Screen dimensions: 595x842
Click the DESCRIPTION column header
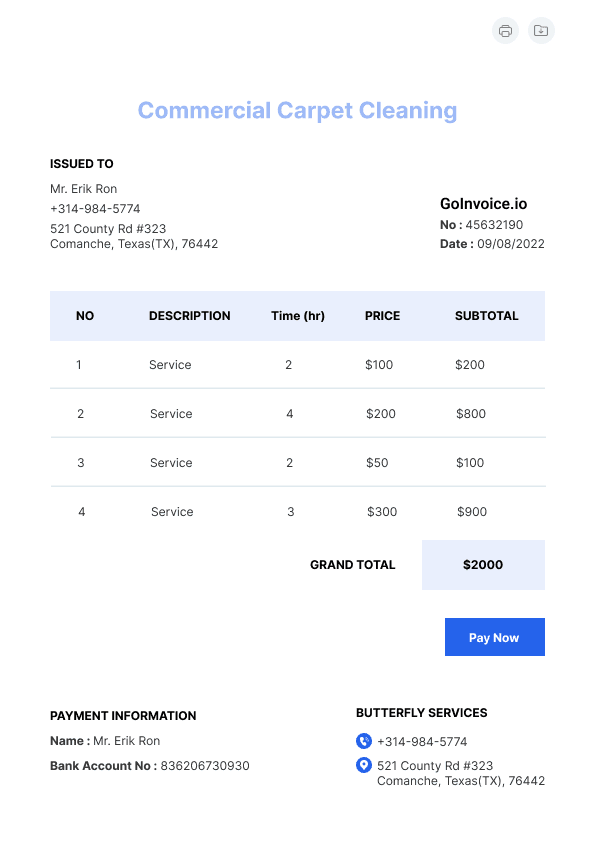190,316
